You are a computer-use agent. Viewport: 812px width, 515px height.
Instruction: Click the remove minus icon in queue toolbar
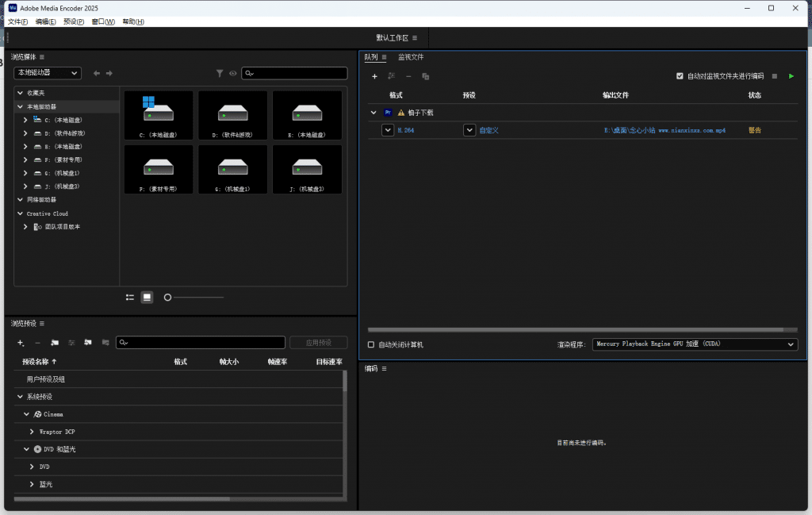pyautogui.click(x=408, y=76)
